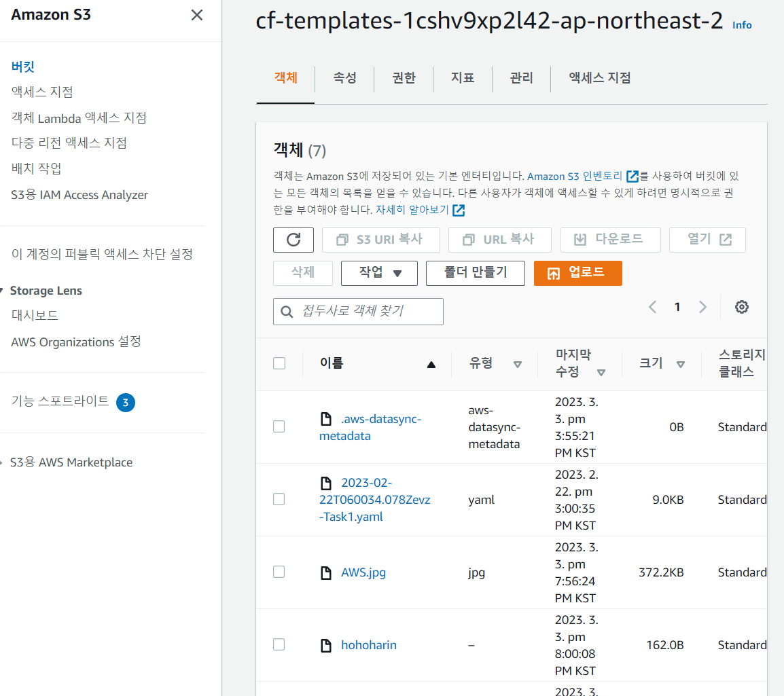Click the 삭제 button
784x696 pixels.
pyautogui.click(x=303, y=273)
